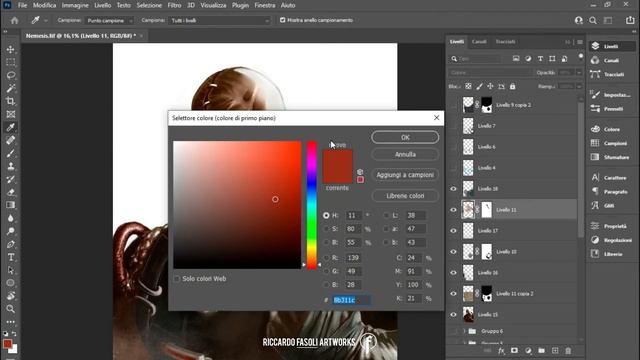The image size is (640, 360).
Task: Open the Finestra menu
Action: tap(265, 5)
